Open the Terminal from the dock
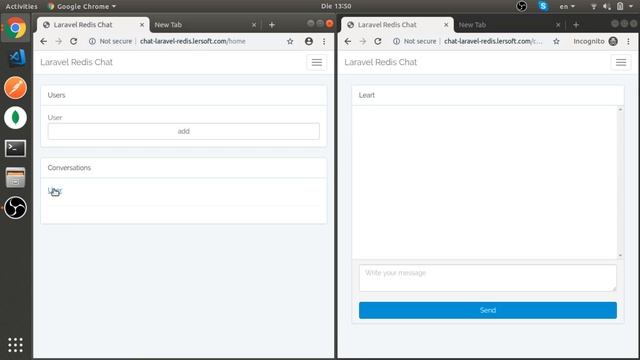This screenshot has width=640, height=360. (x=16, y=148)
